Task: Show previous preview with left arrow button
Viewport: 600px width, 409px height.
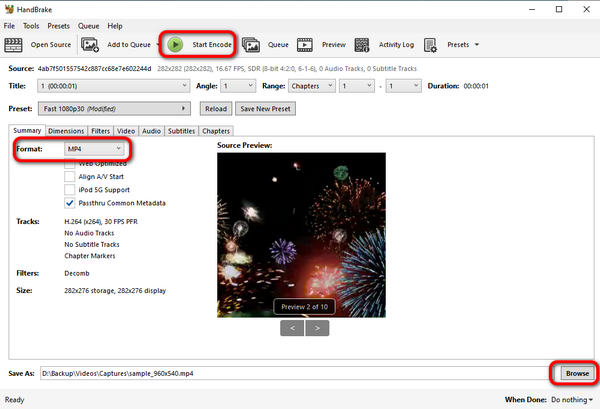Action: tap(292, 328)
